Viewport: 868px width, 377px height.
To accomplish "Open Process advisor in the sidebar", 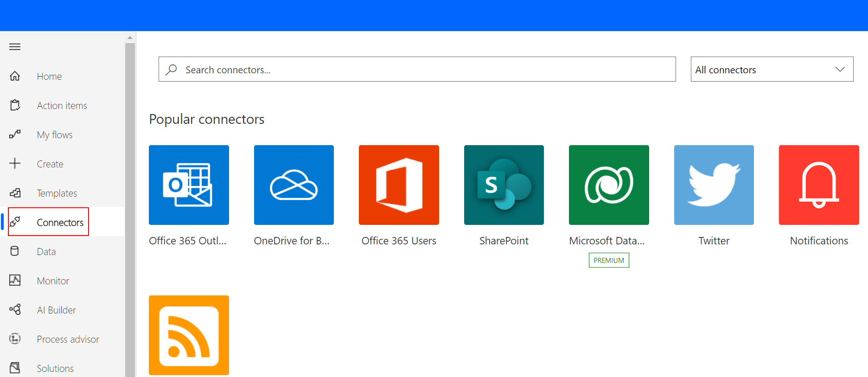I will click(x=68, y=339).
